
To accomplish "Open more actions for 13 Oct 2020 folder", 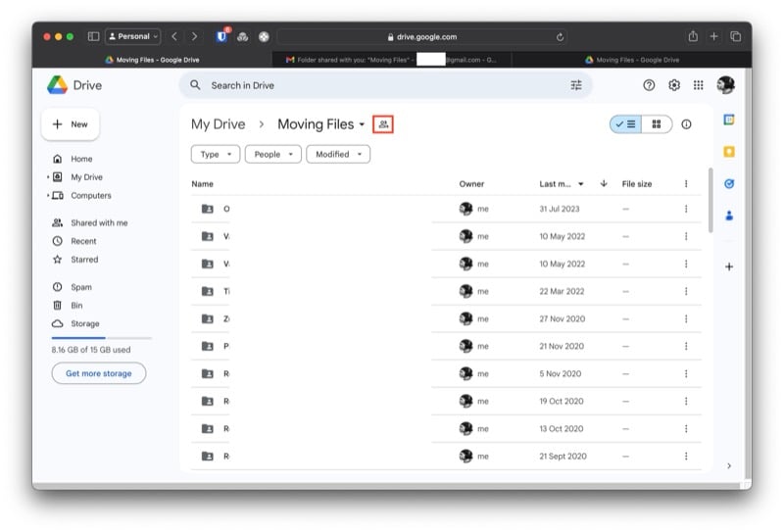I will pos(686,429).
